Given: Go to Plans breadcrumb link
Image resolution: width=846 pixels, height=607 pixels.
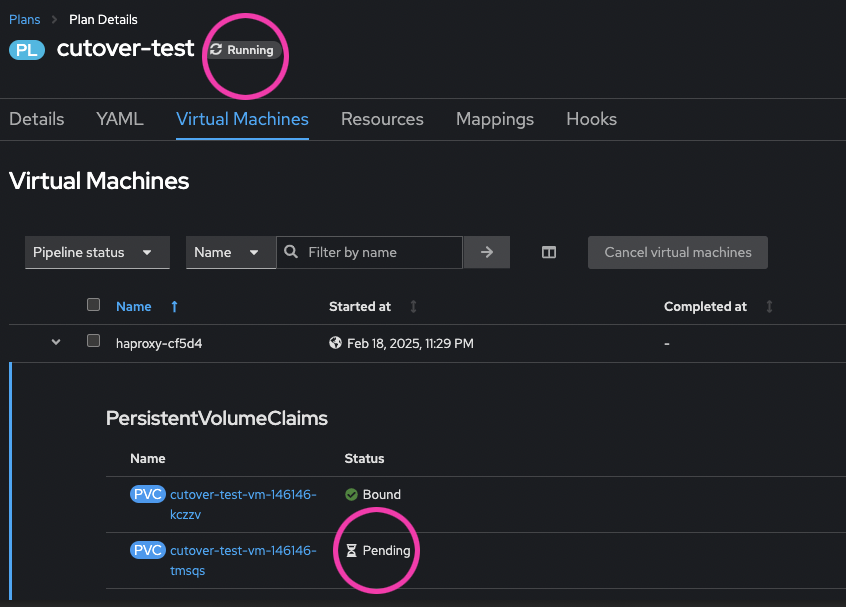Looking at the screenshot, I should (25, 19).
